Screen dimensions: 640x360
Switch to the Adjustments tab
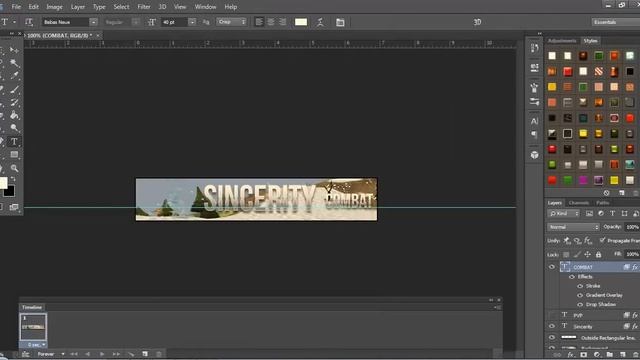click(x=562, y=41)
